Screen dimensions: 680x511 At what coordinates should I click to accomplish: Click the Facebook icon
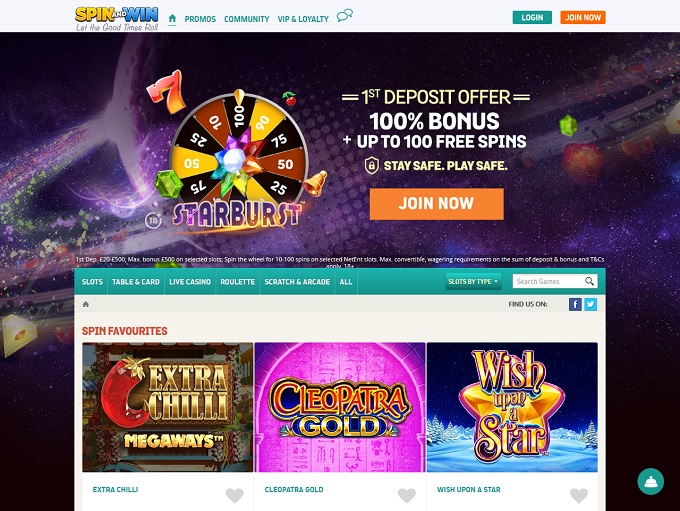tap(575, 304)
